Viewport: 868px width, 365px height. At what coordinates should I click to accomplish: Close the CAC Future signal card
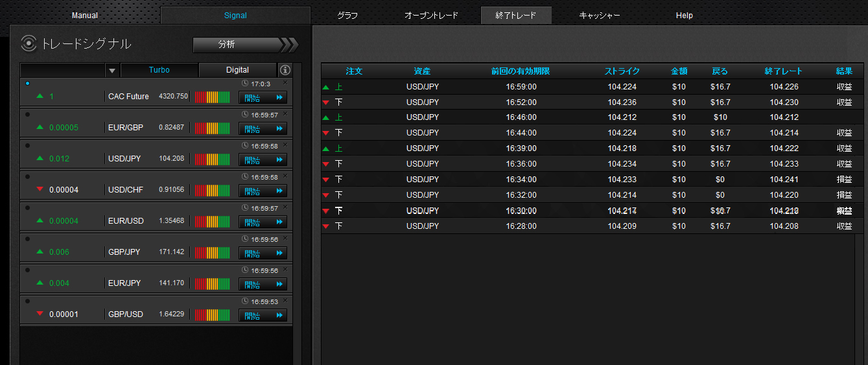tap(285, 82)
